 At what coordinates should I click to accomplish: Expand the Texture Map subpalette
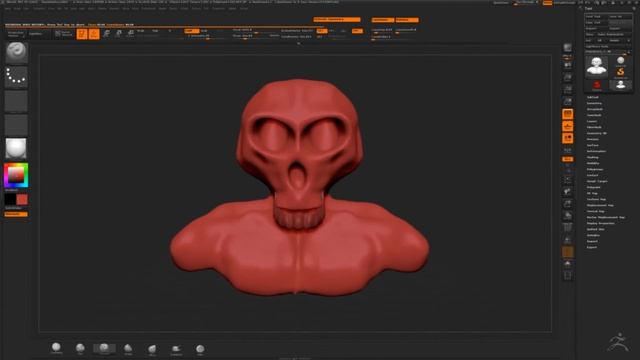[x=596, y=199]
